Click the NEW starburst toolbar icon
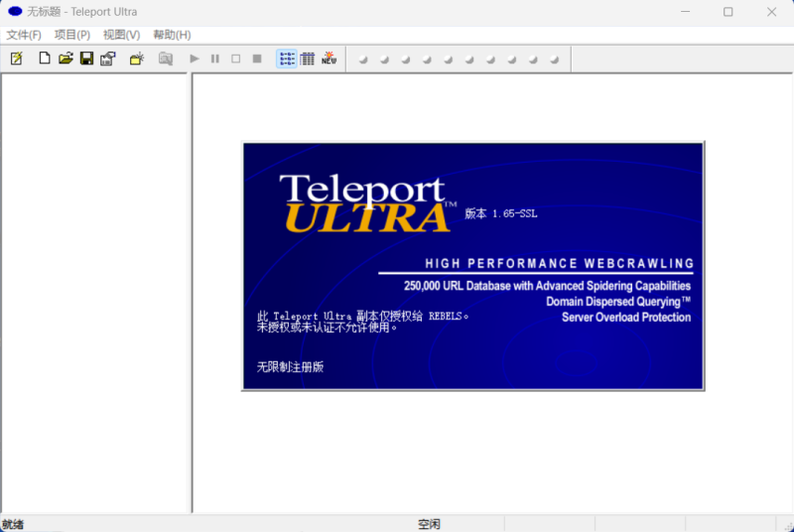794x532 pixels. coord(330,59)
